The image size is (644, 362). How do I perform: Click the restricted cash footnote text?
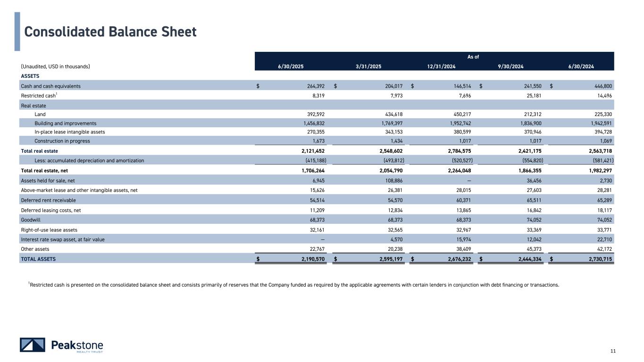tap(293, 284)
